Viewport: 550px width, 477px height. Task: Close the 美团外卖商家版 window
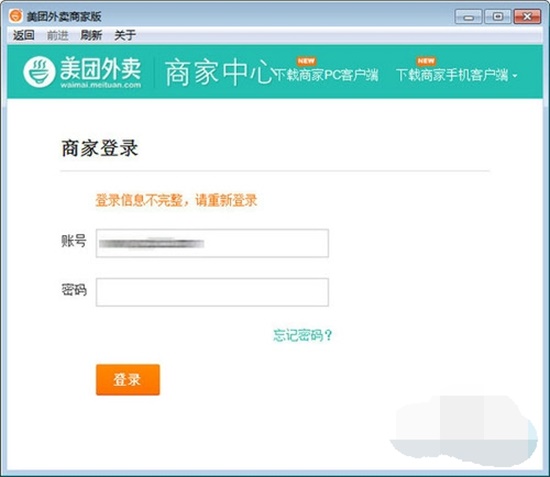click(527, 16)
